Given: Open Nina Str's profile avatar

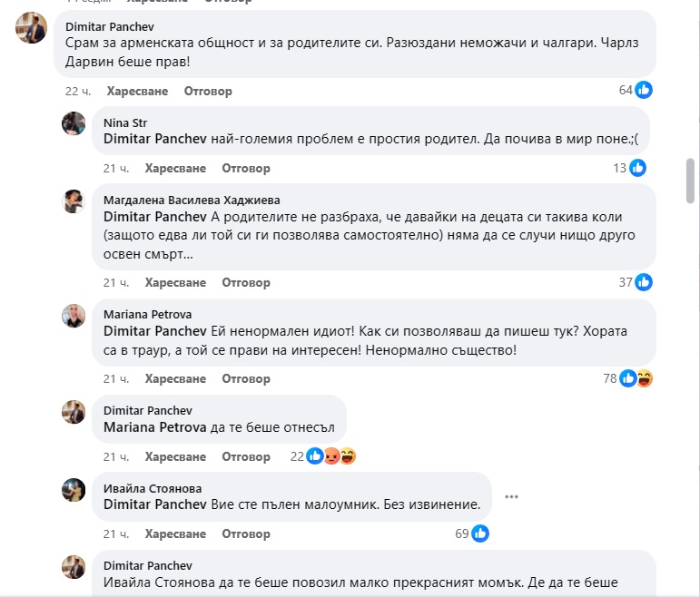Looking at the screenshot, I should (74, 123).
